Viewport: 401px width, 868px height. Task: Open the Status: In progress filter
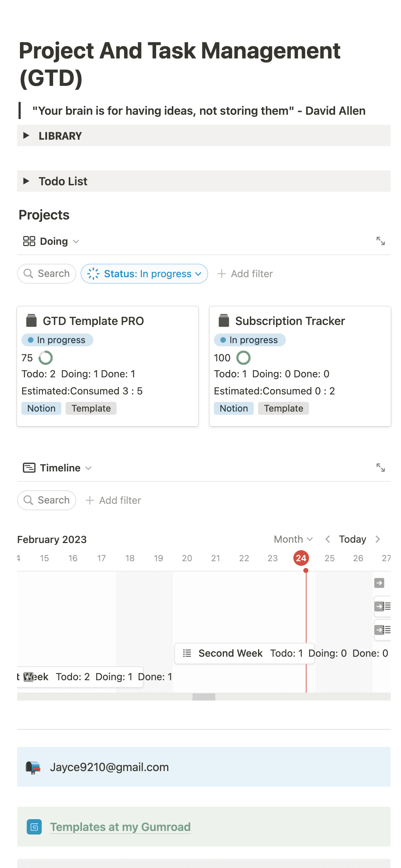click(x=144, y=274)
